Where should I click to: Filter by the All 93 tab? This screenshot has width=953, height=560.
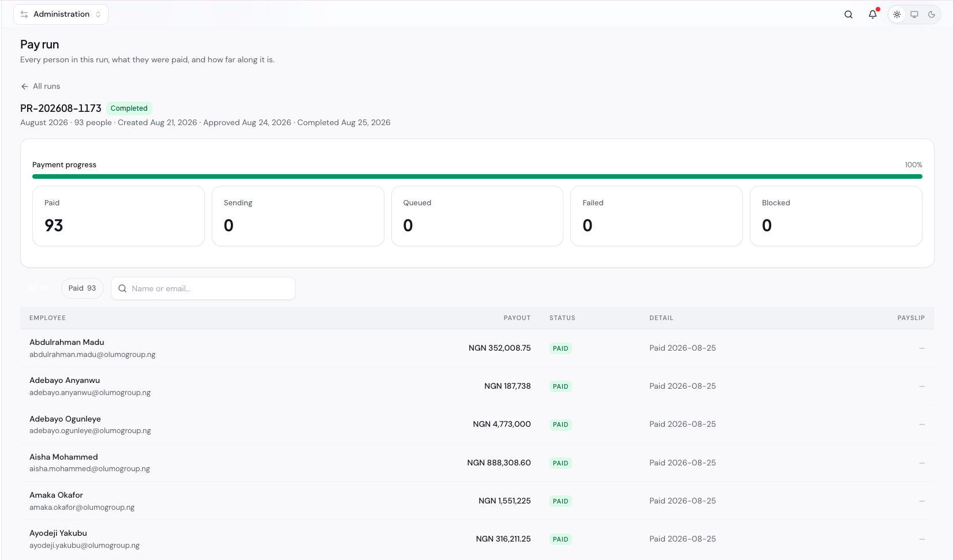click(39, 288)
